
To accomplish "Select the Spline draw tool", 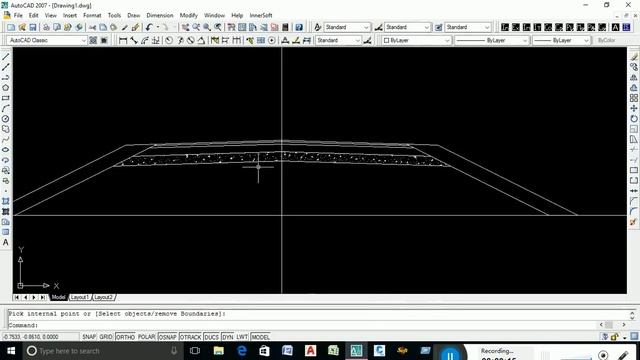I will pos(6,140).
